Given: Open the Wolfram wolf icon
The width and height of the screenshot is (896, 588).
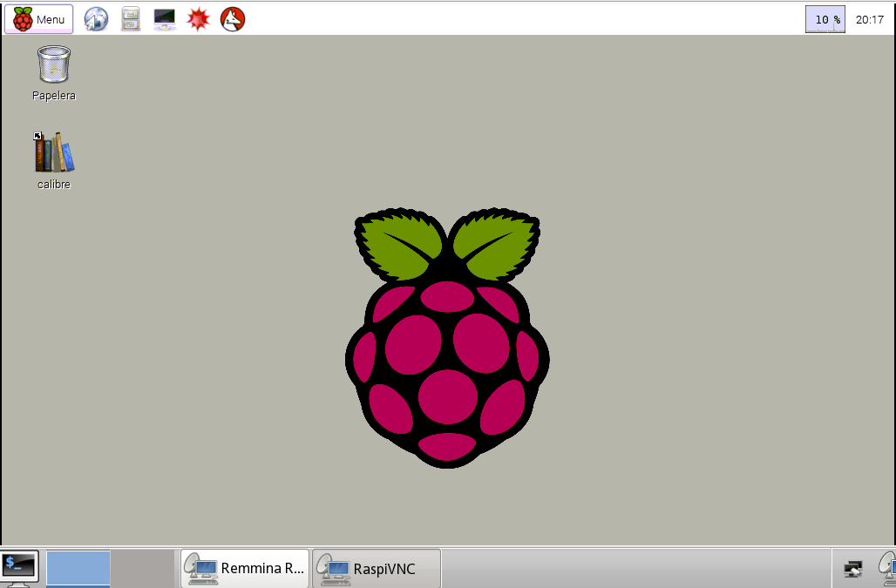Looking at the screenshot, I should coord(233,19).
